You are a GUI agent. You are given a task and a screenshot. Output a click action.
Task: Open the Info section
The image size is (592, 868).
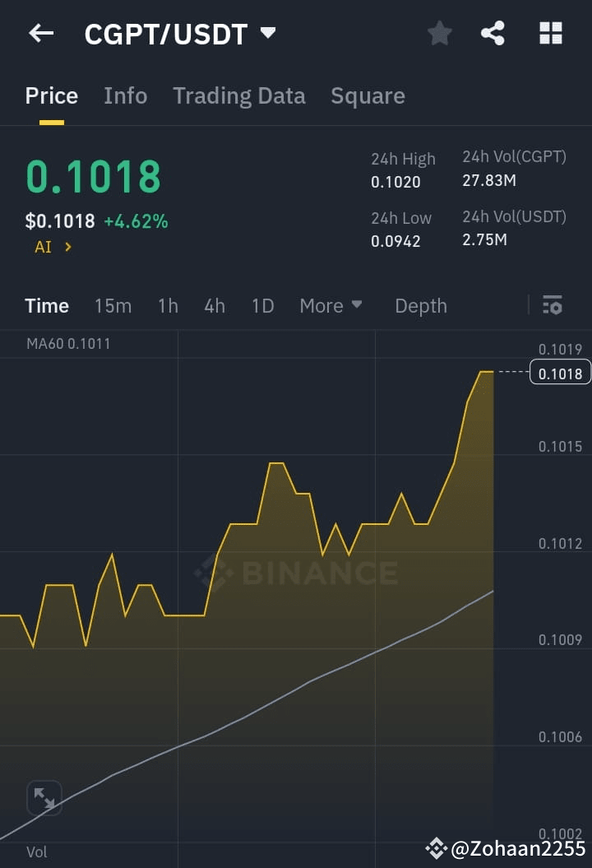[x=125, y=95]
